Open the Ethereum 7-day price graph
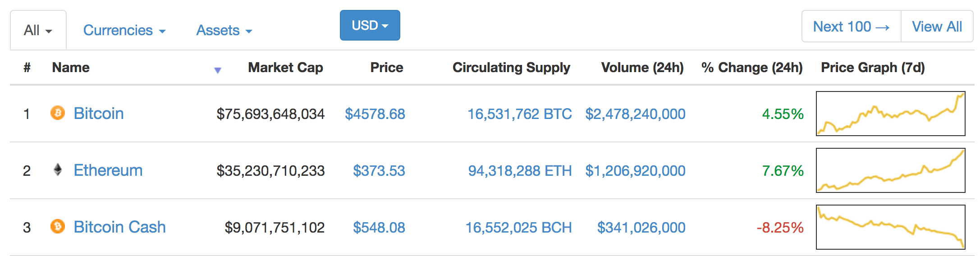The height and width of the screenshot is (256, 980). [891, 170]
